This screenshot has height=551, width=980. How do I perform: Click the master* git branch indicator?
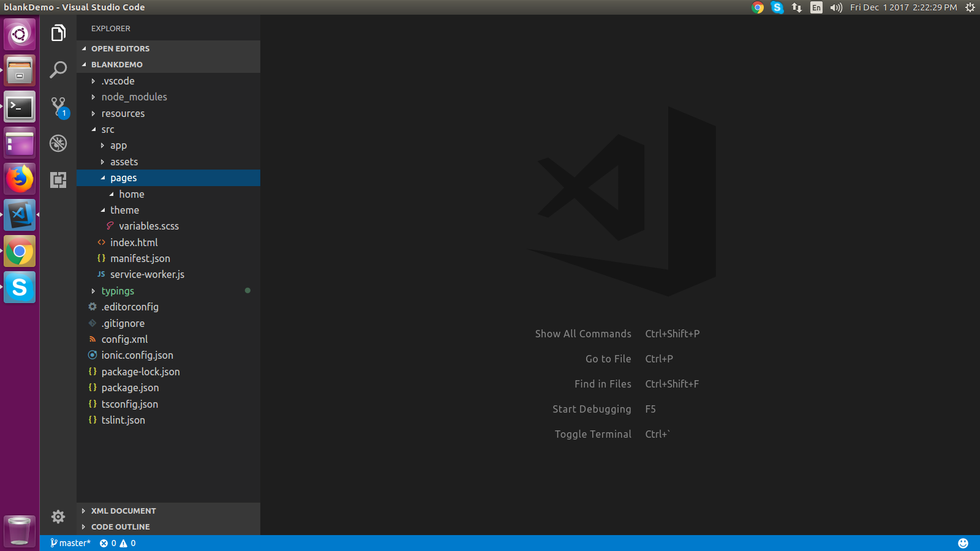click(70, 543)
